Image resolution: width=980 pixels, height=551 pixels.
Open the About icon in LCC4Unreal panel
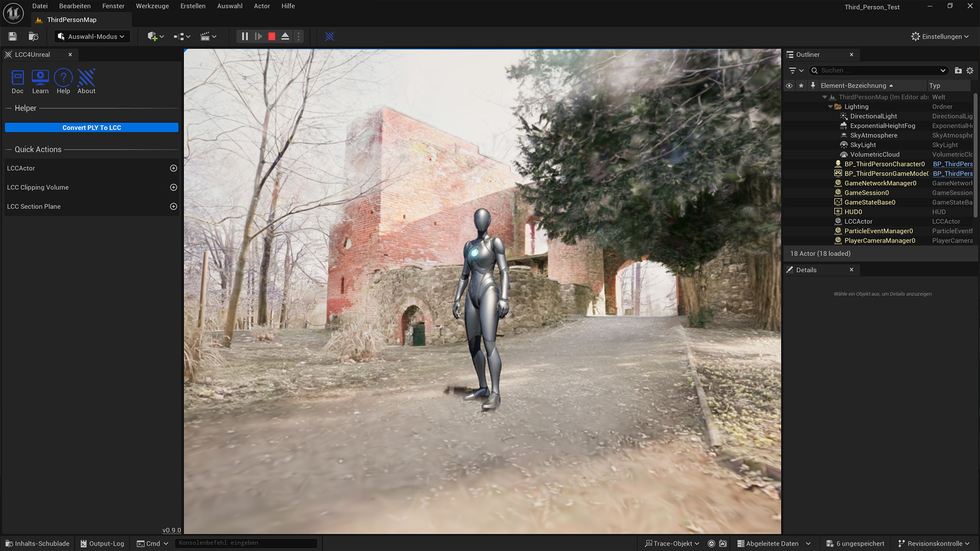tap(86, 82)
